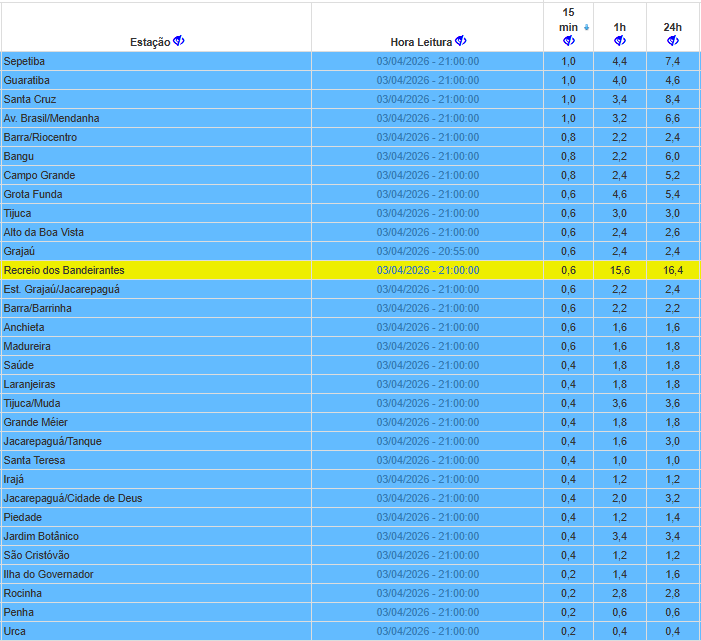Click Sepetiba reading time 03/04/2026 - 21:00:00

pos(428,61)
